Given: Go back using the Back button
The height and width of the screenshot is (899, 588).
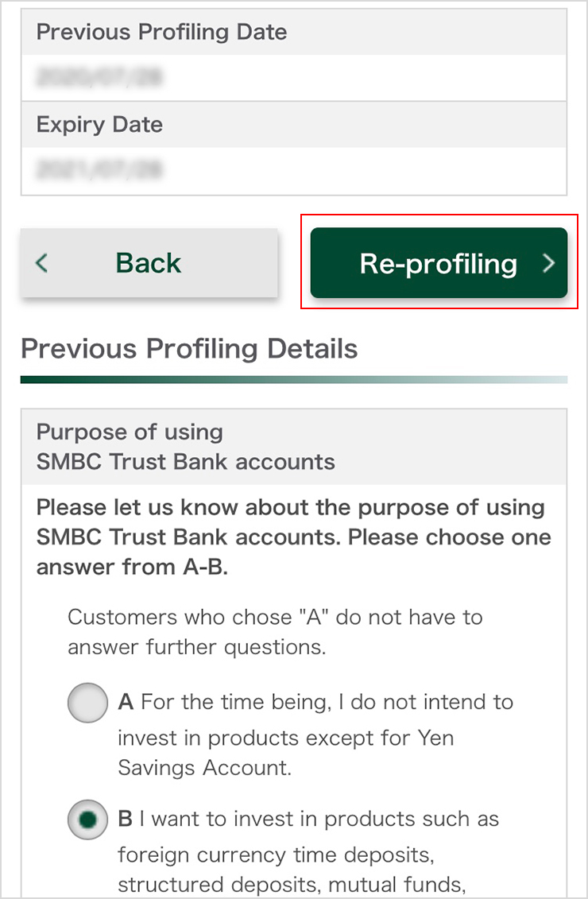Looking at the screenshot, I should 148,263.
